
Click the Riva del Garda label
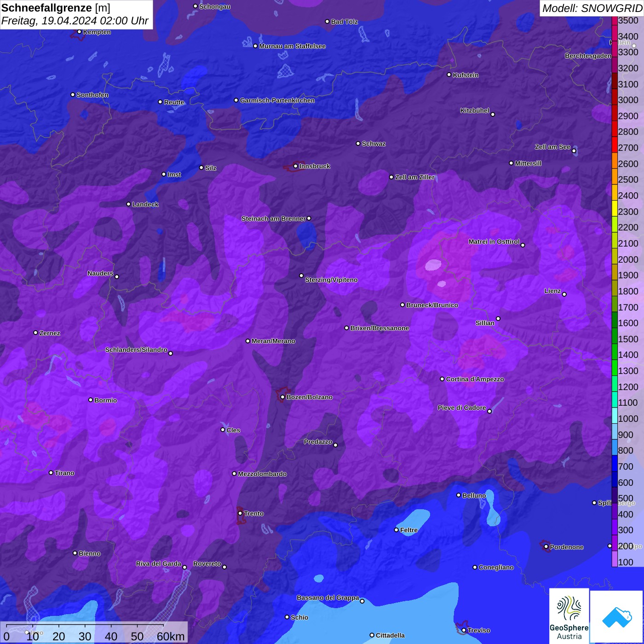[159, 563]
